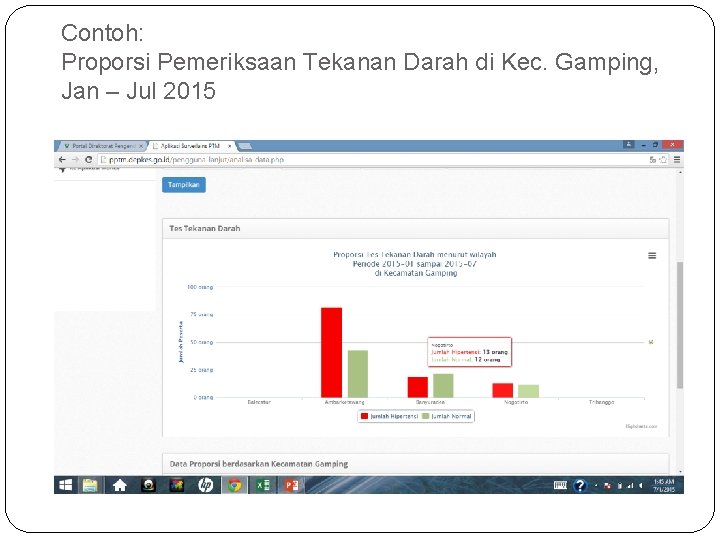Click the green Ambarketawang normal bar

[x=358, y=374]
